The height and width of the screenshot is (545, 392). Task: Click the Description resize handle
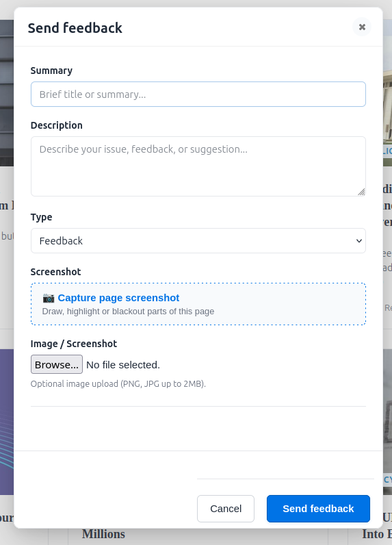(x=361, y=192)
